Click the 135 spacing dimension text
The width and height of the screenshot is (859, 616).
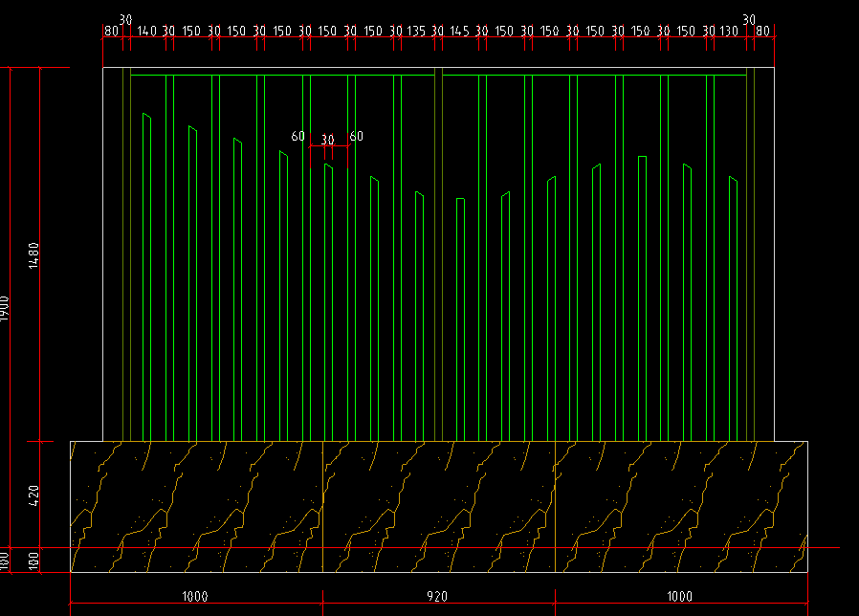point(416,31)
